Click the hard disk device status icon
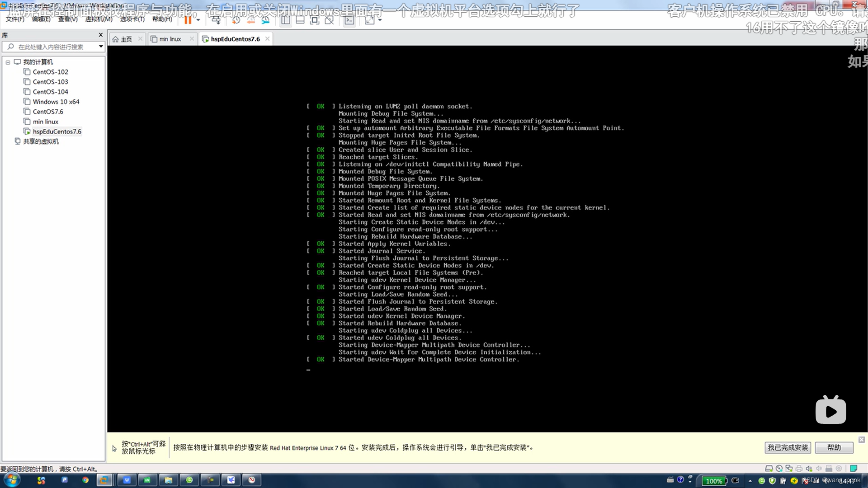The width and height of the screenshot is (868, 488). pos(769,469)
